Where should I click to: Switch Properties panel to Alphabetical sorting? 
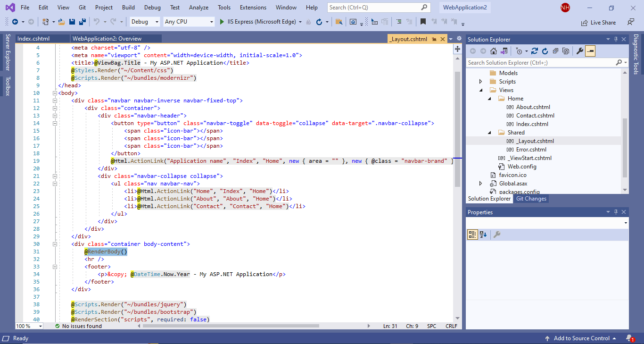coord(483,235)
